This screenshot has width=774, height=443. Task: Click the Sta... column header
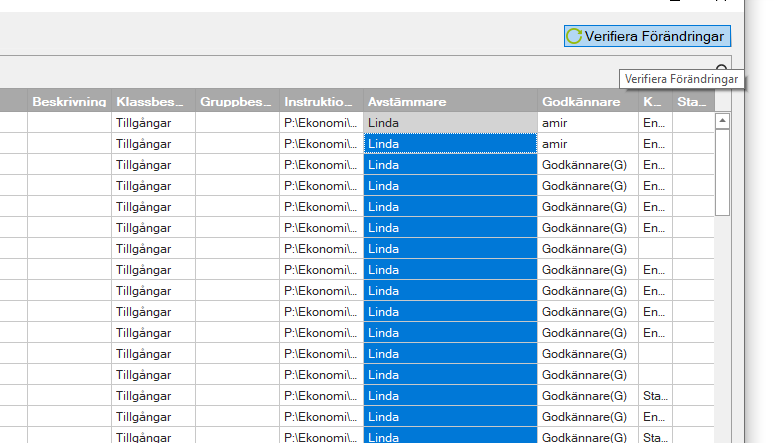click(693, 101)
